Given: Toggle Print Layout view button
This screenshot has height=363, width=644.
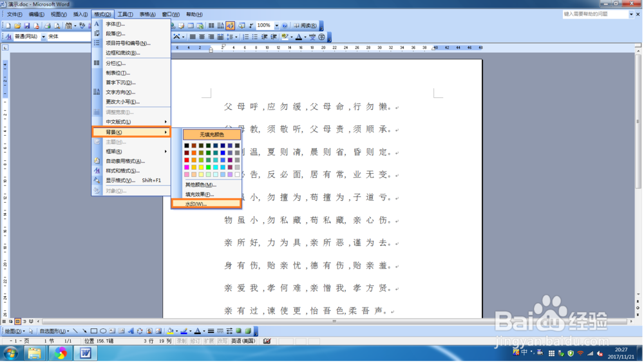Looking at the screenshot, I should pos(17,322).
